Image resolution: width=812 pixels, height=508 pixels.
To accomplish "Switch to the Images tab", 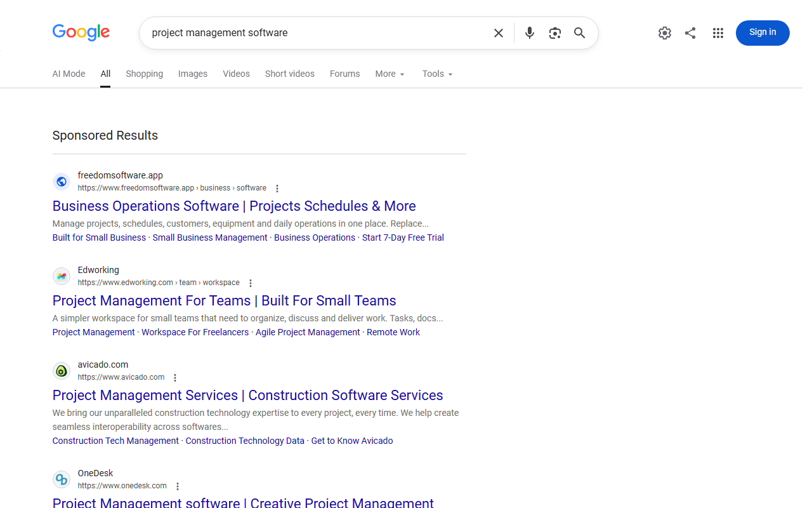I will click(193, 74).
